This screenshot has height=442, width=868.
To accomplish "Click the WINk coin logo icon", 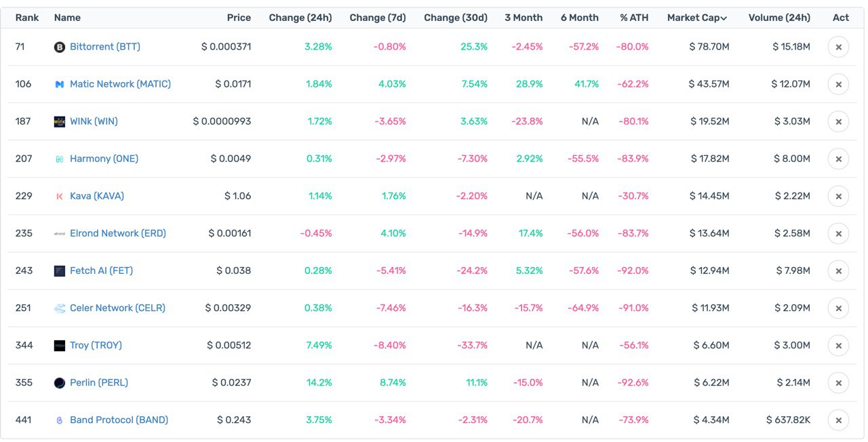I will pyautogui.click(x=60, y=121).
